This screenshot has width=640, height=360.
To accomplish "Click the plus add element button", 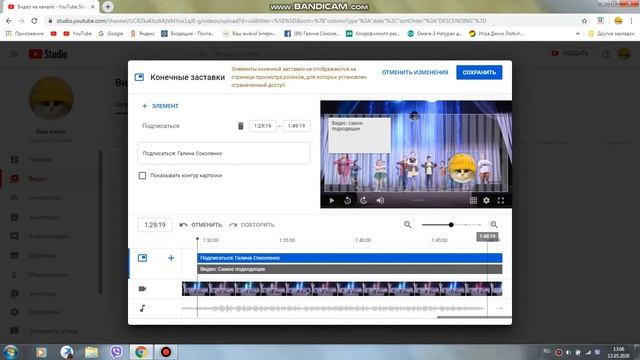I will [x=160, y=106].
